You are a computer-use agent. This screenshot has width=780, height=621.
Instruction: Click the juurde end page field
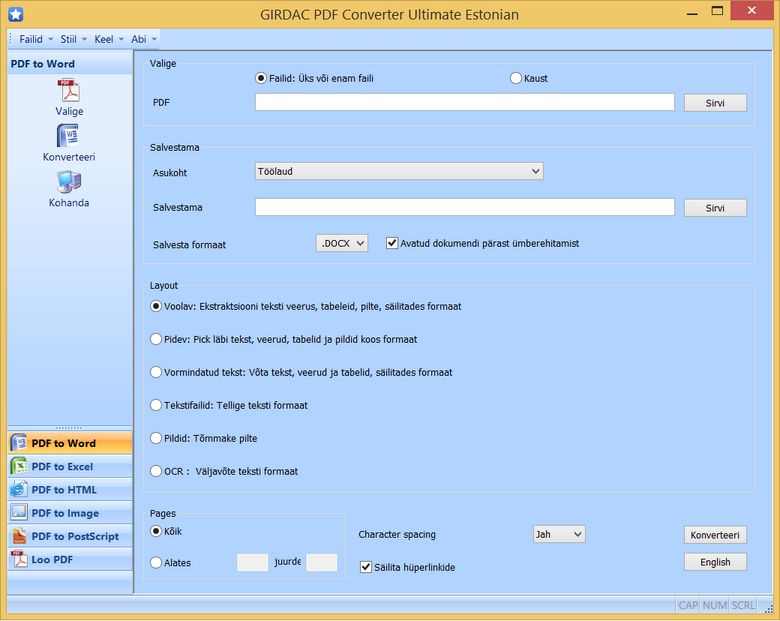(322, 562)
